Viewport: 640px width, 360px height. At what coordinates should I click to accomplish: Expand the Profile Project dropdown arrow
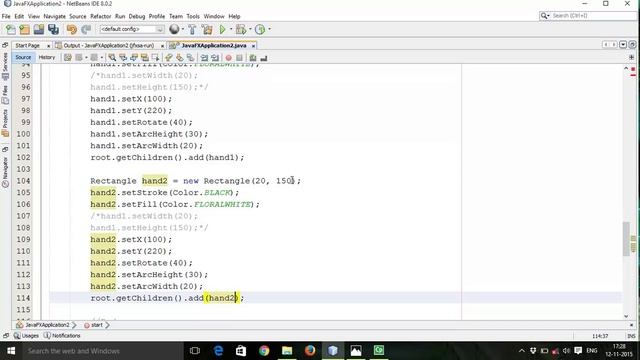pos(269,29)
